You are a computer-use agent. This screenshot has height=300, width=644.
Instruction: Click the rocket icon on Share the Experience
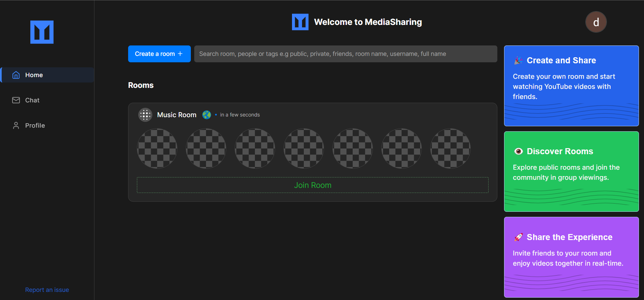coord(518,237)
